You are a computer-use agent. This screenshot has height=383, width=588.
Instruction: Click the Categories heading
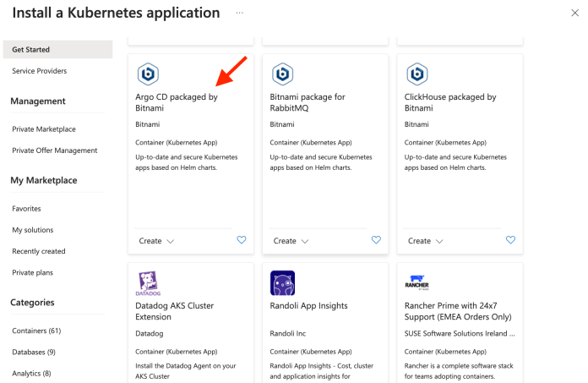32,303
